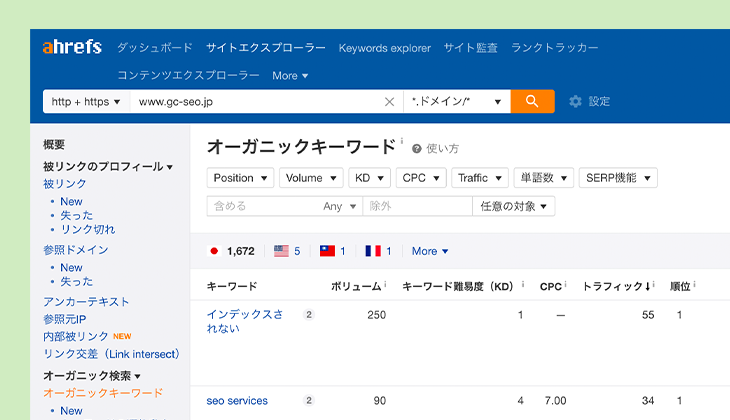Go to ダッシュボード in the top nav
730x420 pixels.
coord(155,47)
